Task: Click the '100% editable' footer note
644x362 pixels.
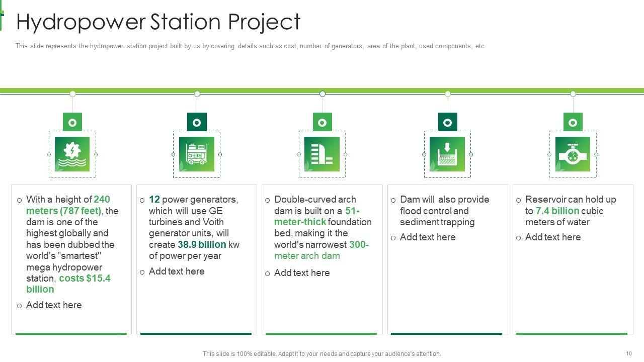Action: [x=321, y=354]
